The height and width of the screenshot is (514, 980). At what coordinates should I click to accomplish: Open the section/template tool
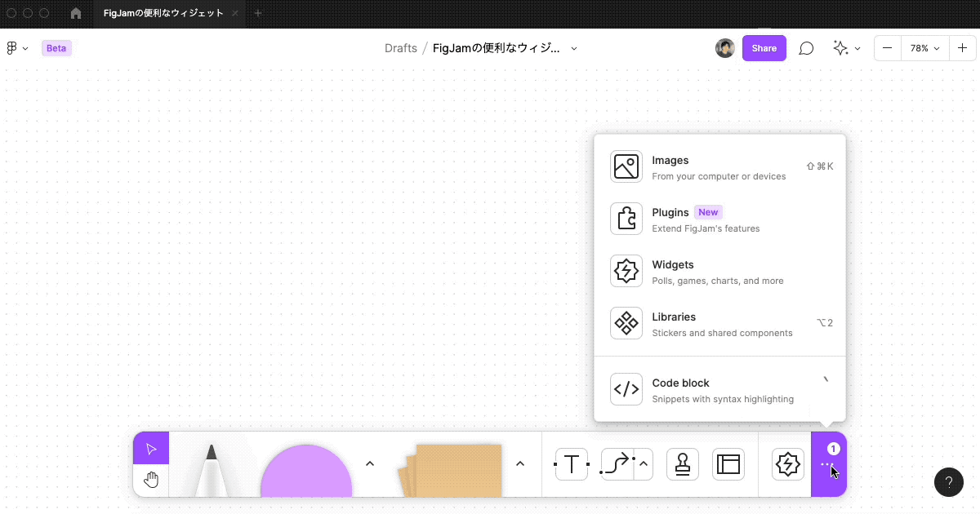click(728, 463)
